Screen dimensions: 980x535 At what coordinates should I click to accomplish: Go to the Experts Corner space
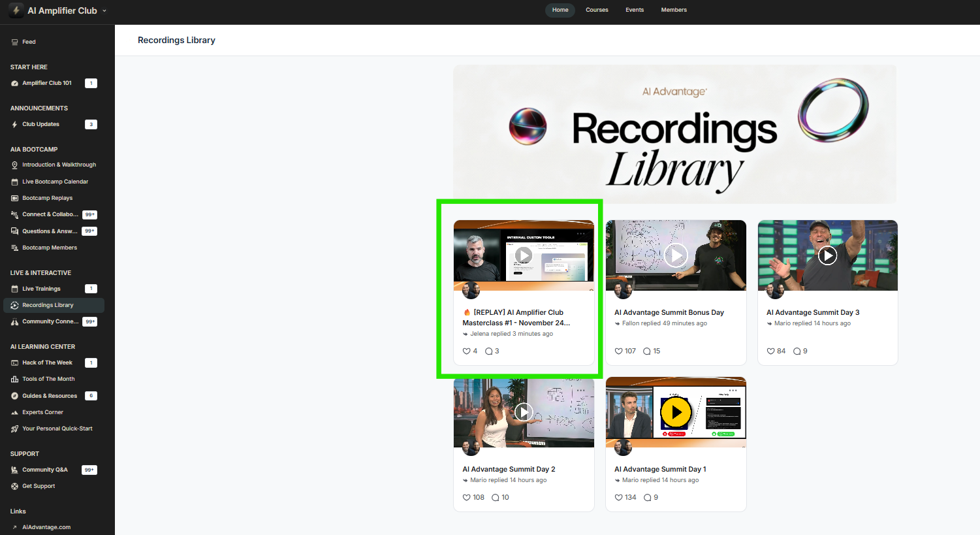pos(54,412)
